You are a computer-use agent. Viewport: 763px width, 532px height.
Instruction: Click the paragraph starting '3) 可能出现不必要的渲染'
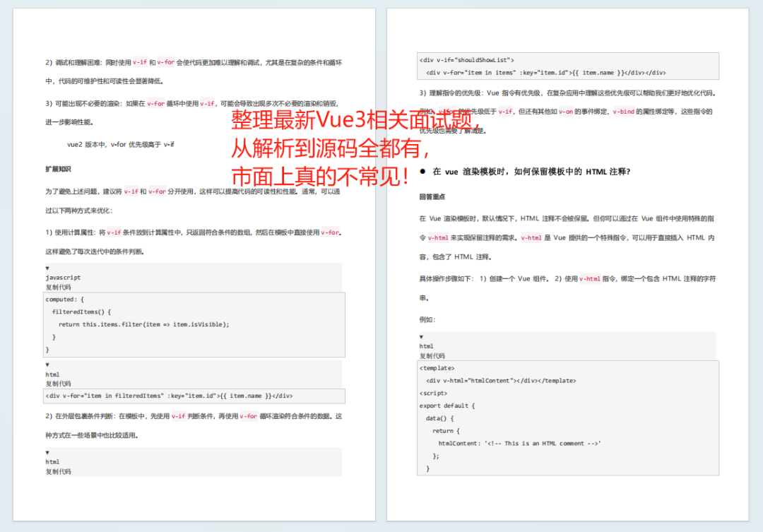point(192,113)
